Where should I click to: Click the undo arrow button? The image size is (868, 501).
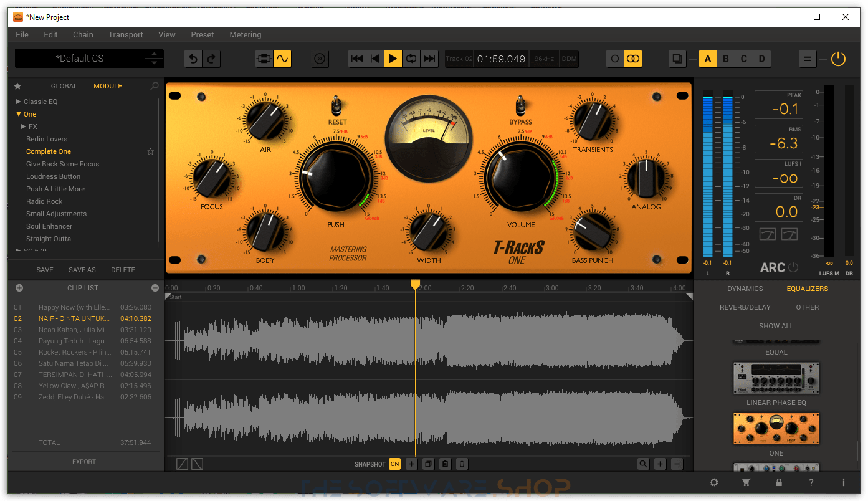tap(194, 59)
